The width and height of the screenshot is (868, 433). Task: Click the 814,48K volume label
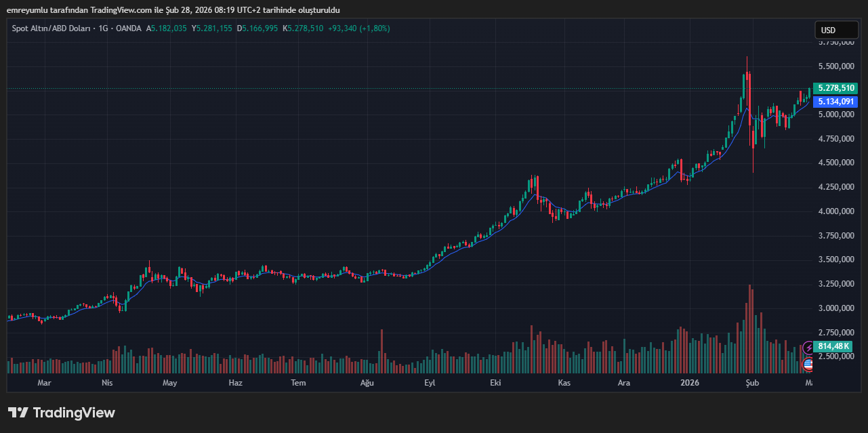[x=833, y=346]
